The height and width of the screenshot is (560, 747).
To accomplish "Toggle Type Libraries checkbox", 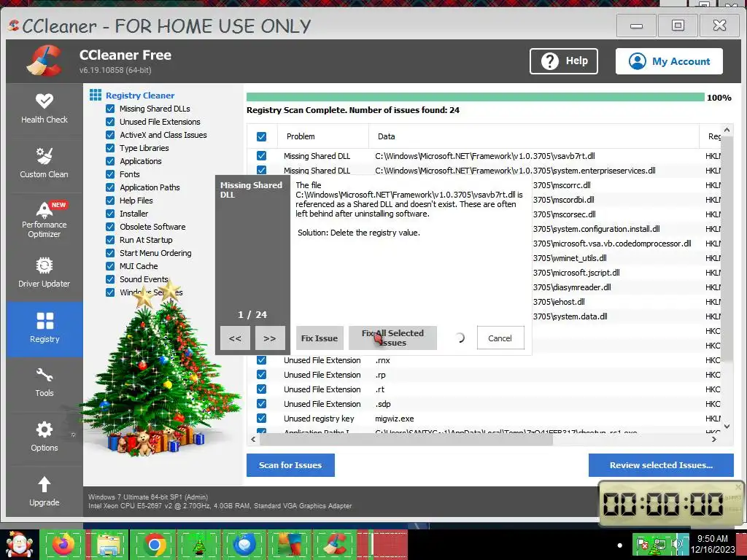I will click(x=110, y=148).
